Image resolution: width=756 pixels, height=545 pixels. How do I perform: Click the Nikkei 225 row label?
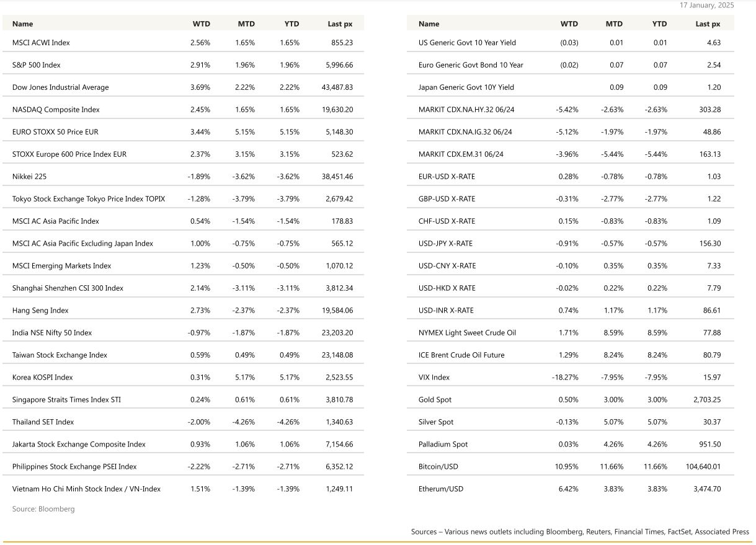pos(29,177)
